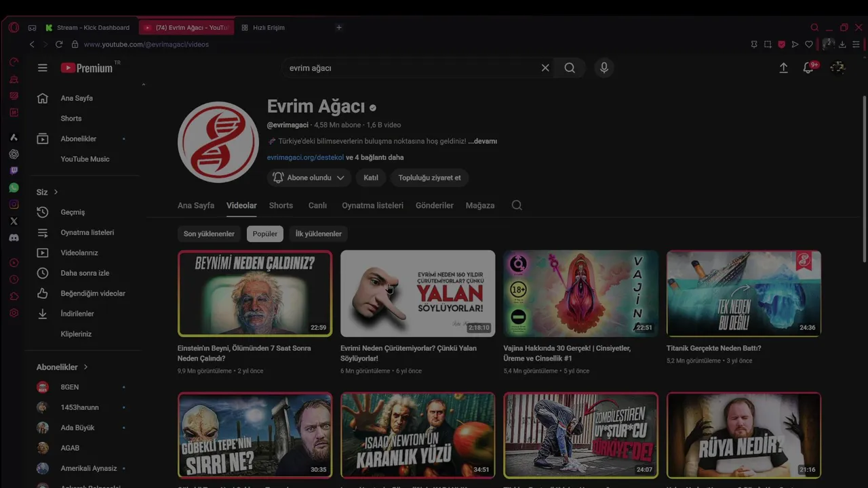The width and height of the screenshot is (868, 488).
Task: Open Oynatma listeleri channel tab
Action: (372, 205)
